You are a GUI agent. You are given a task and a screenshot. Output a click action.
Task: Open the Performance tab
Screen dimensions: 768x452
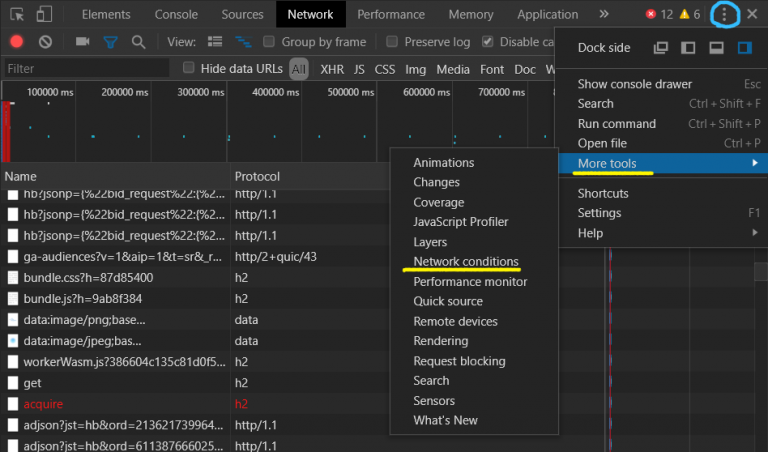pyautogui.click(x=391, y=15)
